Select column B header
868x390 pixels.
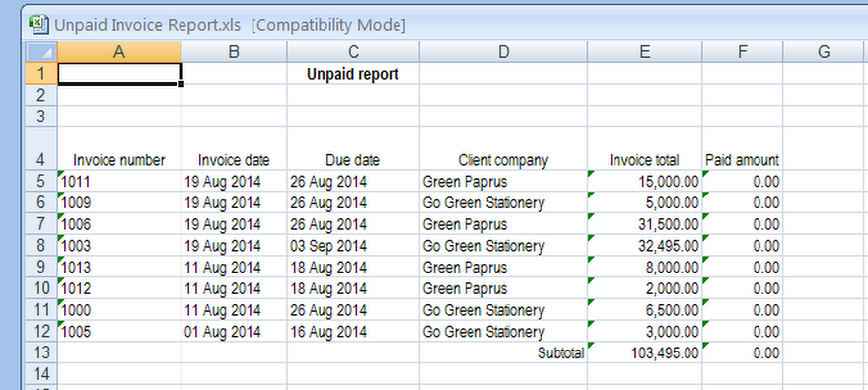point(234,52)
